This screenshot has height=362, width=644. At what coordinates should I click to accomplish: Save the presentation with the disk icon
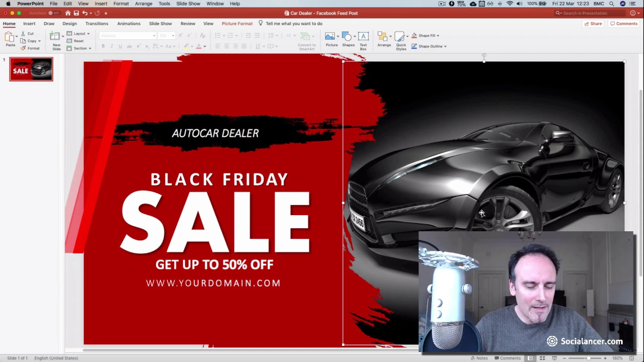coord(76,13)
